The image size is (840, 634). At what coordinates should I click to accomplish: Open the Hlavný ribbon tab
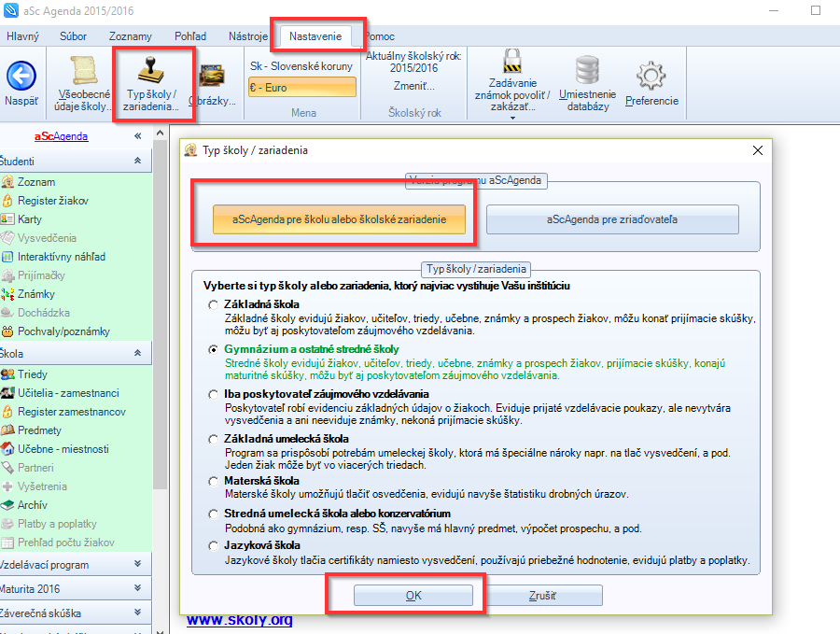[x=22, y=35]
